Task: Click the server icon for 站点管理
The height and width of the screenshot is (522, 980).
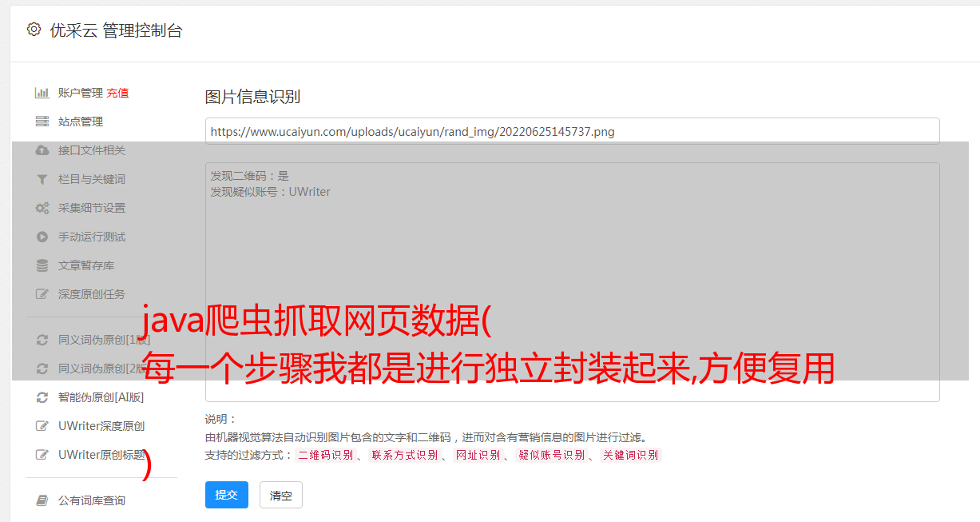Action: (42, 122)
